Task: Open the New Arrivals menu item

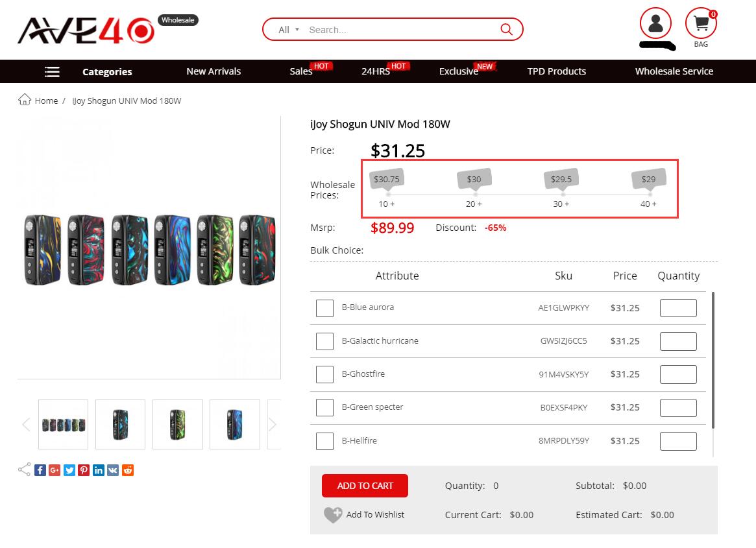Action: pyautogui.click(x=213, y=71)
